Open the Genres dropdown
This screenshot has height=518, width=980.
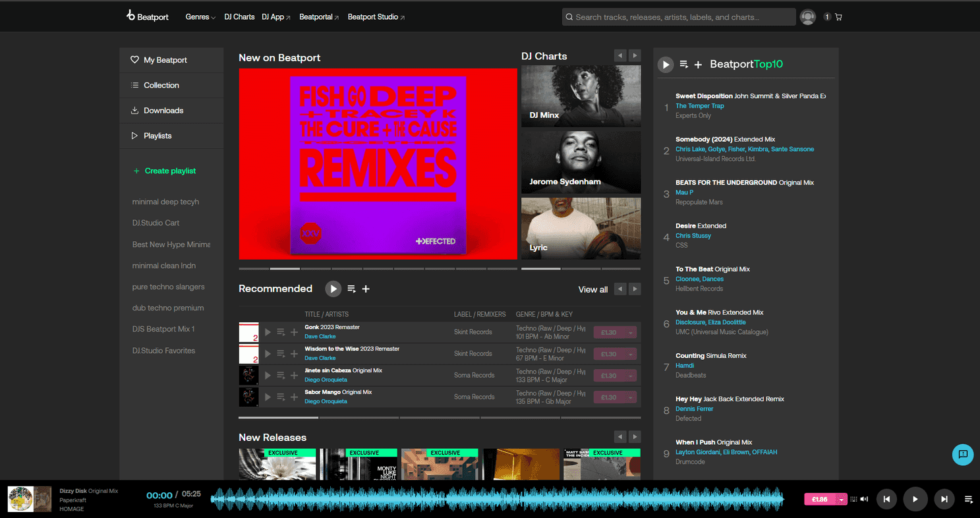pyautogui.click(x=200, y=16)
